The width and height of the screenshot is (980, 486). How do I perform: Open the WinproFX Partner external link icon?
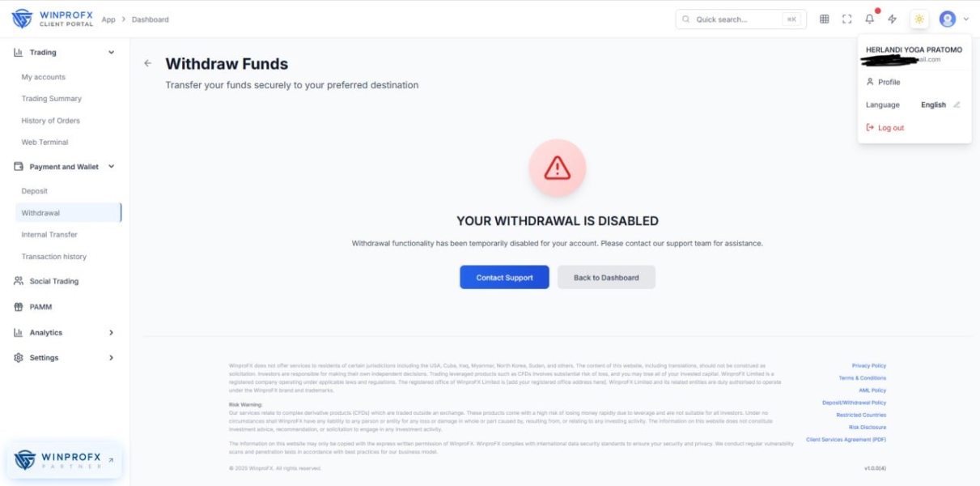pos(111,460)
